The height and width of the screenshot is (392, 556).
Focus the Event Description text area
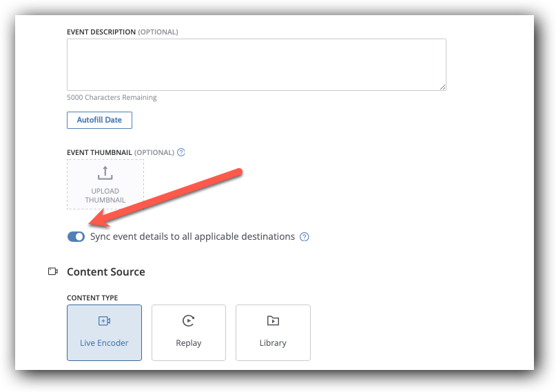(x=256, y=64)
